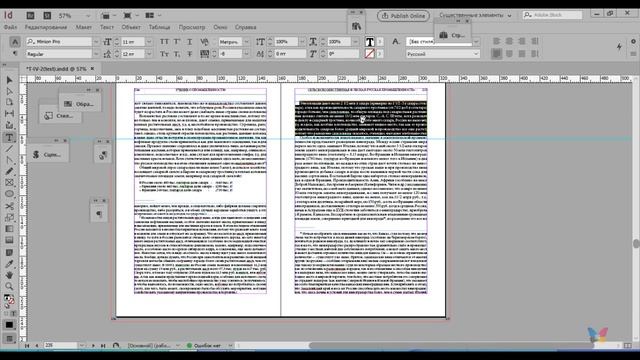Open the 'Стр...' pages panel icon
This screenshot has width=640, height=360.
[452, 35]
